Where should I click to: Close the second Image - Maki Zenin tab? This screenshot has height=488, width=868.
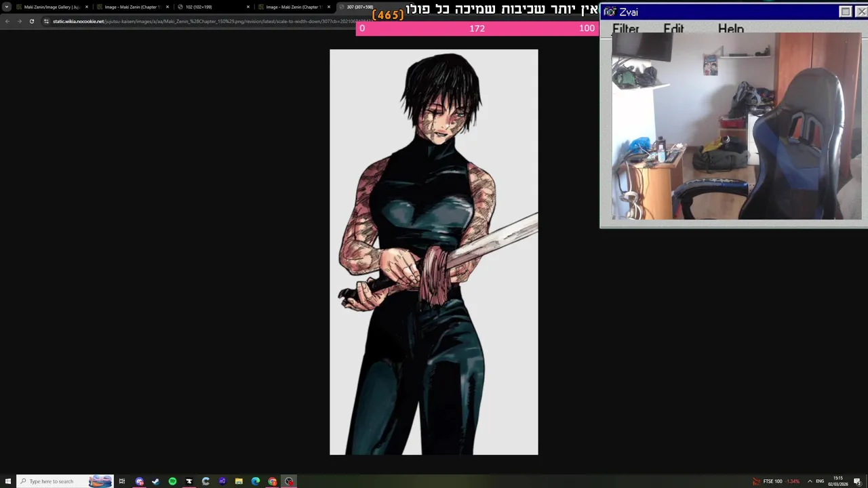click(x=167, y=7)
